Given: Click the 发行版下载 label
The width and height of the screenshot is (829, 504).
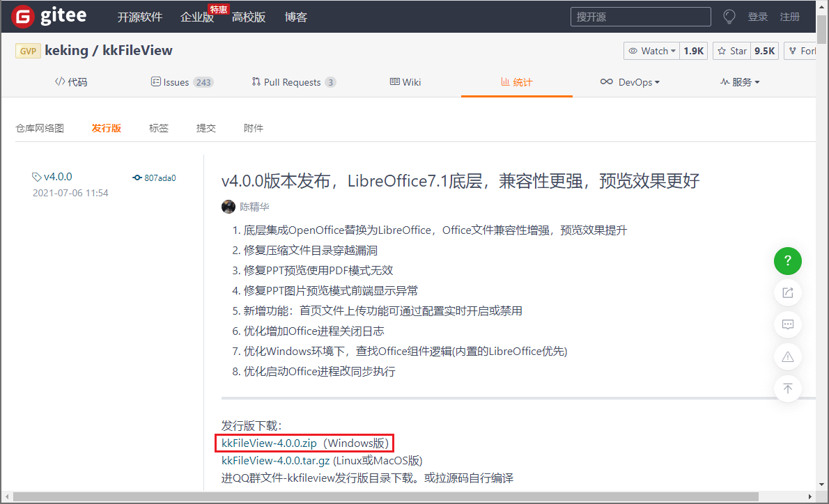Looking at the screenshot, I should tap(251, 425).
